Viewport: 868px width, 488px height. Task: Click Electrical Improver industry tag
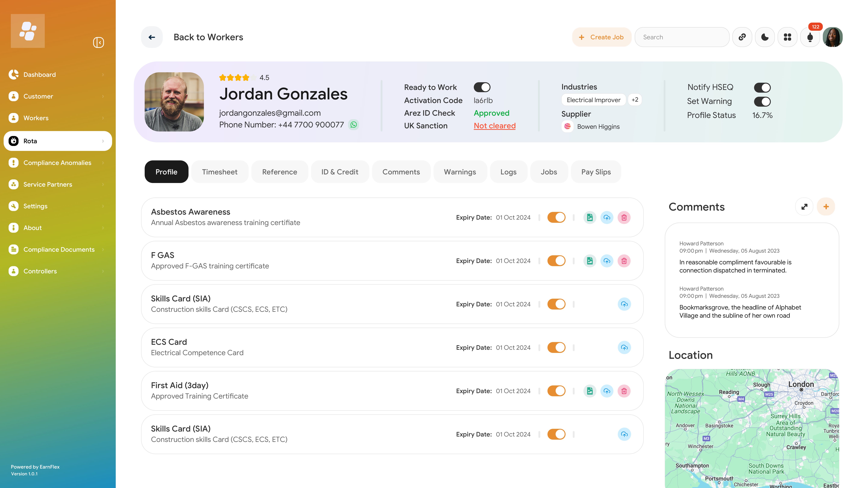593,100
